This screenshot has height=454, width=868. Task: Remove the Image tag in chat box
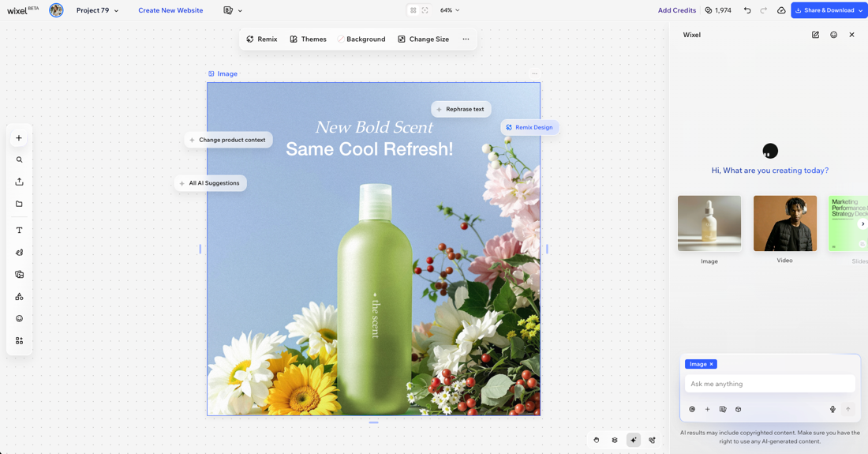click(x=711, y=364)
